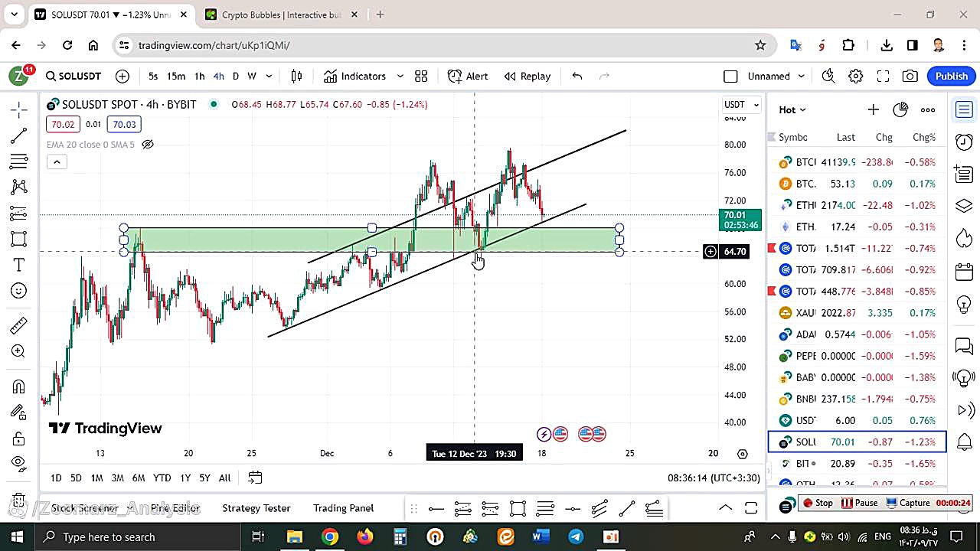This screenshot has width=980, height=551.
Task: Open the chat bubbles panel
Action: click(964, 346)
